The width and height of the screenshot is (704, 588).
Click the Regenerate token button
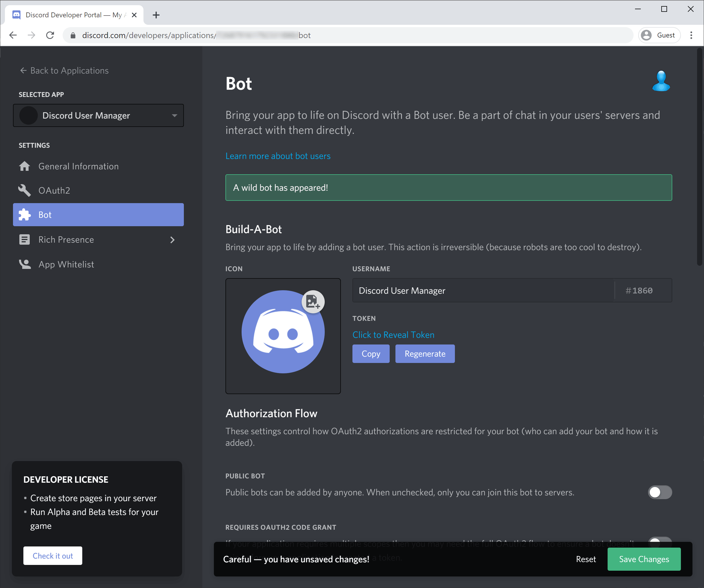tap(425, 354)
